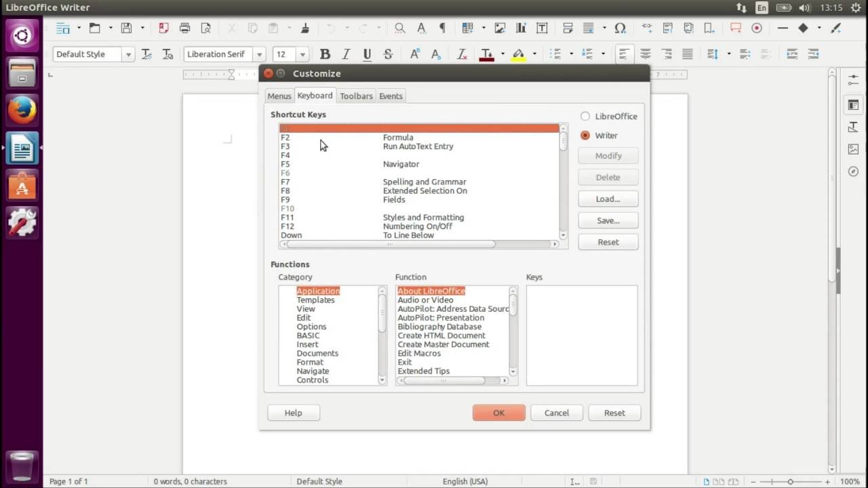Open the sidebar Gallery icon
The height and width of the screenshot is (488, 868).
tap(853, 149)
